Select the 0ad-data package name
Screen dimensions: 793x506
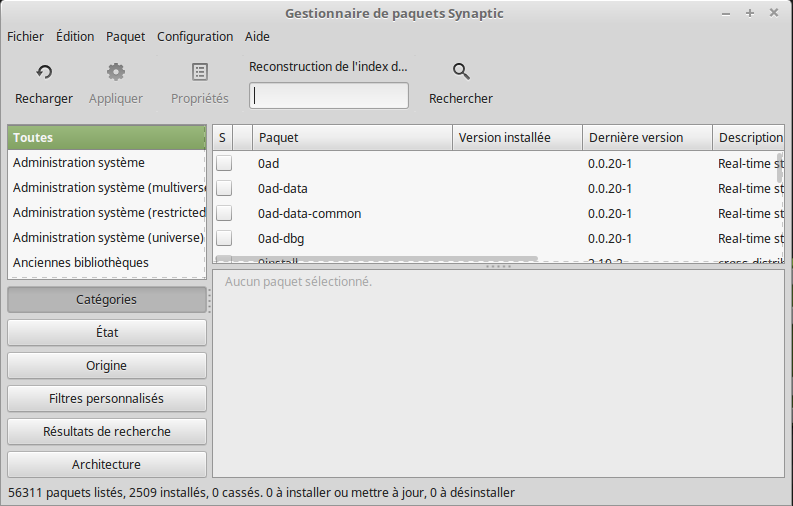coord(283,189)
